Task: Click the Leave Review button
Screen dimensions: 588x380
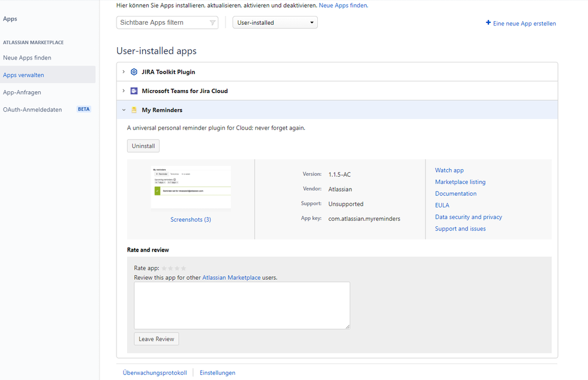Action: point(157,339)
